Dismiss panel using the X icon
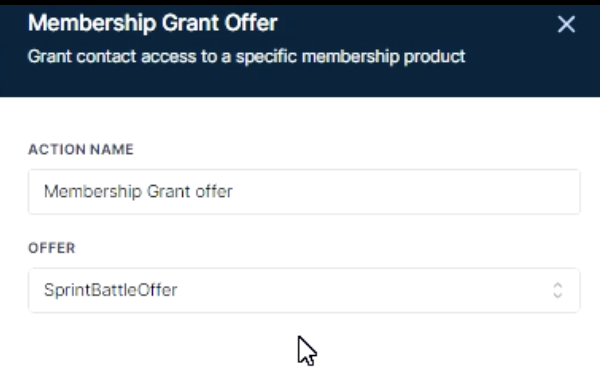Screen dimensions: 600x382 coord(566,24)
